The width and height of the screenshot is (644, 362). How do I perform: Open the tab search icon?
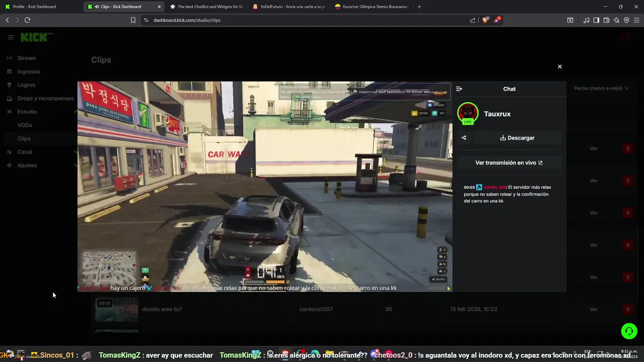(x=570, y=20)
